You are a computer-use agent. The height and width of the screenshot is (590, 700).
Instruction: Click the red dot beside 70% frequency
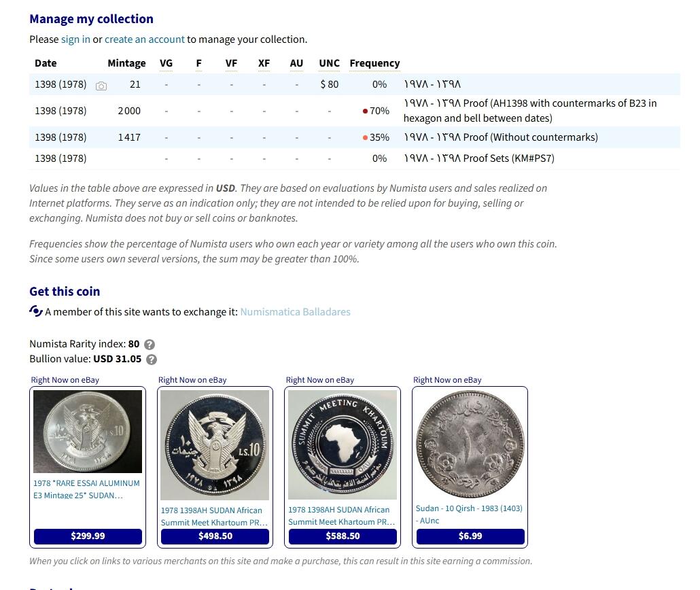[365, 111]
